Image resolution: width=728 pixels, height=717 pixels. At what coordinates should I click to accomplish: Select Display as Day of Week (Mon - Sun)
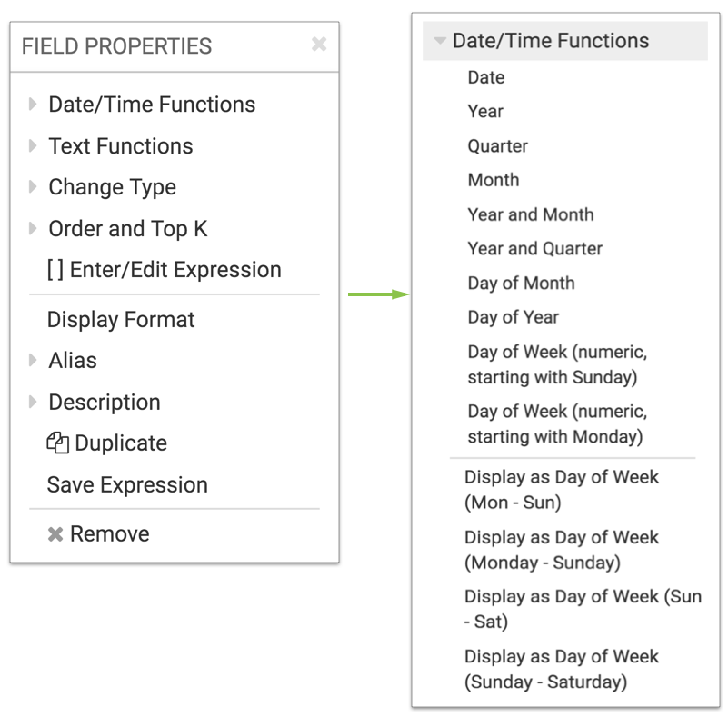coord(561,489)
